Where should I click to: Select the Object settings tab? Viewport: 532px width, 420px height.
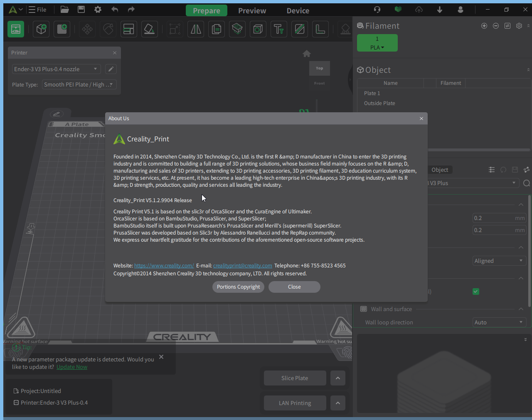(x=440, y=170)
